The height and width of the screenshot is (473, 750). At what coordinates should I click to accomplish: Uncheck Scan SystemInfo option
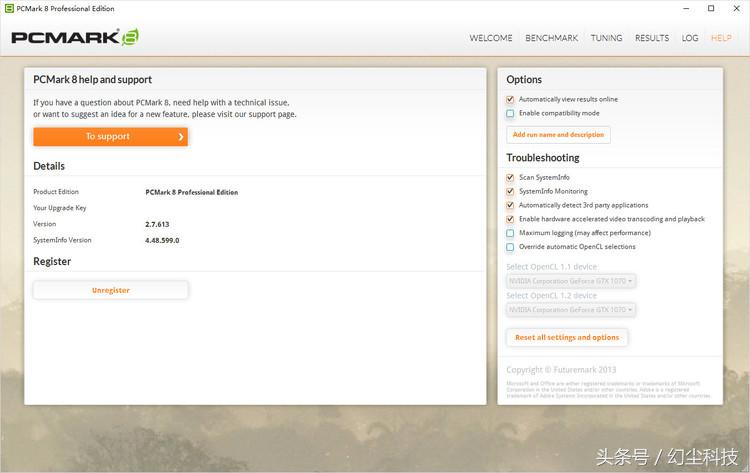pyautogui.click(x=510, y=178)
